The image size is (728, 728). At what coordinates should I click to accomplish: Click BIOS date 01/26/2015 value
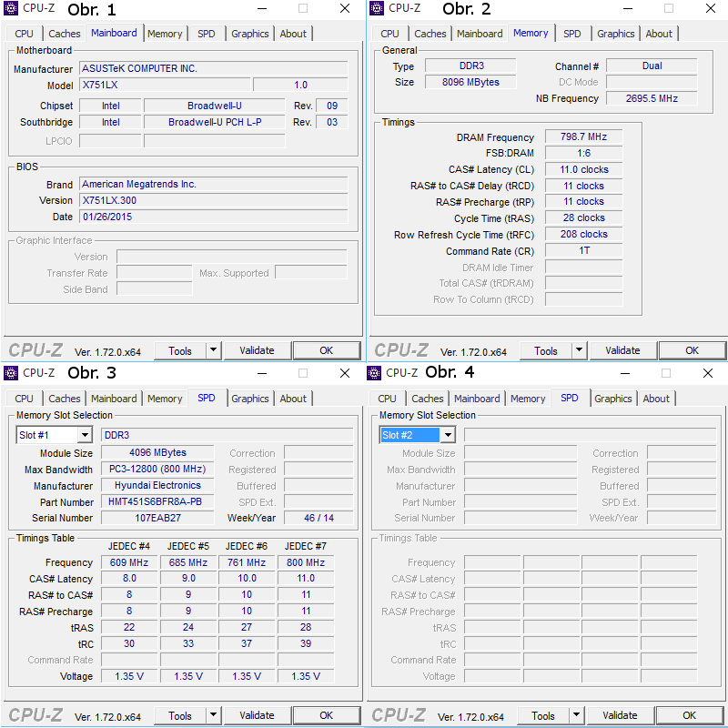[214, 217]
